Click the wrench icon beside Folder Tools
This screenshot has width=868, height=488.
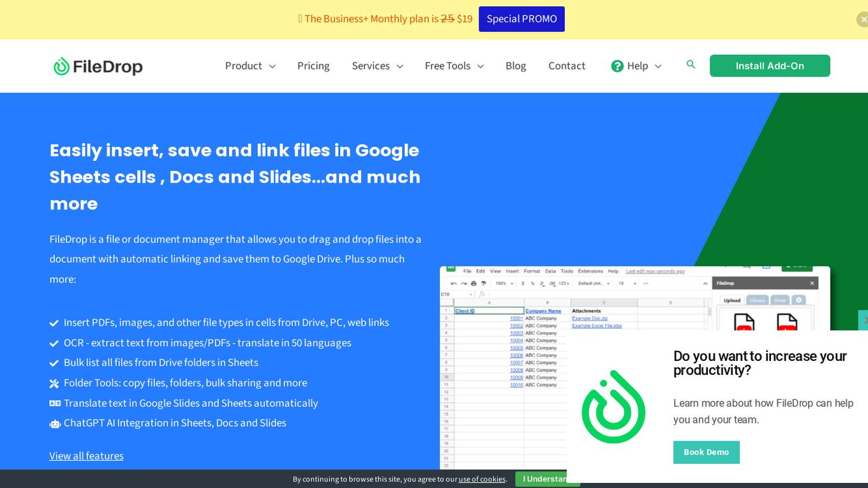(x=54, y=383)
